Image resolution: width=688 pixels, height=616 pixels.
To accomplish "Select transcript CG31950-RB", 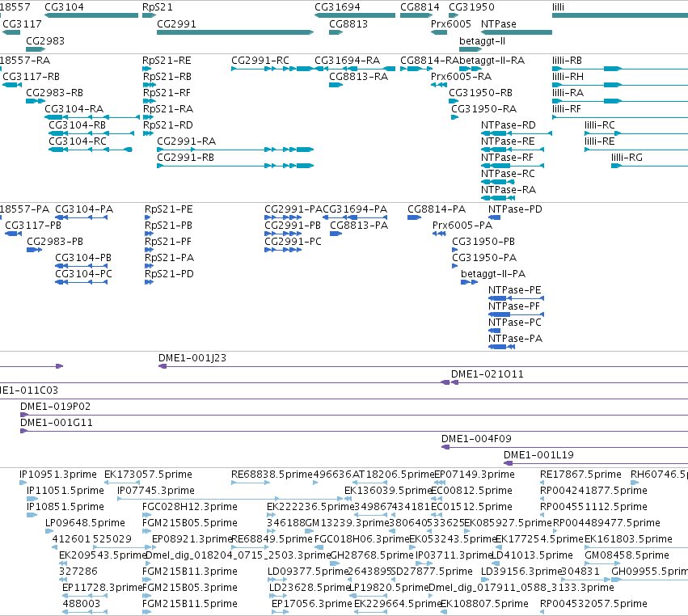I will [x=454, y=101].
